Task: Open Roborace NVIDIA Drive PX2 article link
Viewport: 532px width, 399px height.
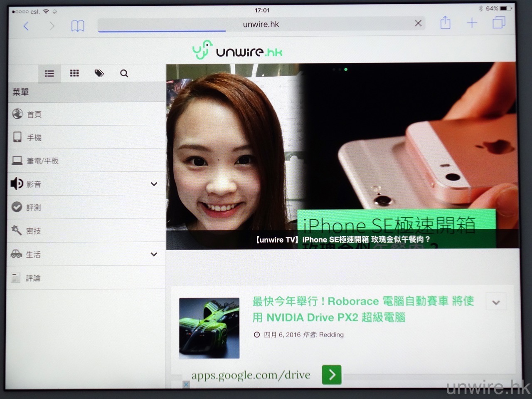Action: [362, 309]
